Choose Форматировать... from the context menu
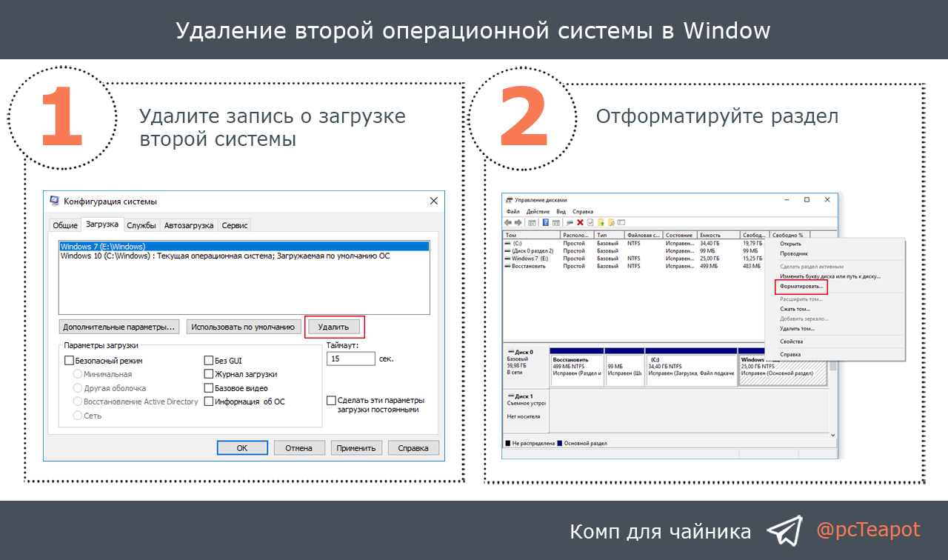948x560 pixels. (x=801, y=286)
